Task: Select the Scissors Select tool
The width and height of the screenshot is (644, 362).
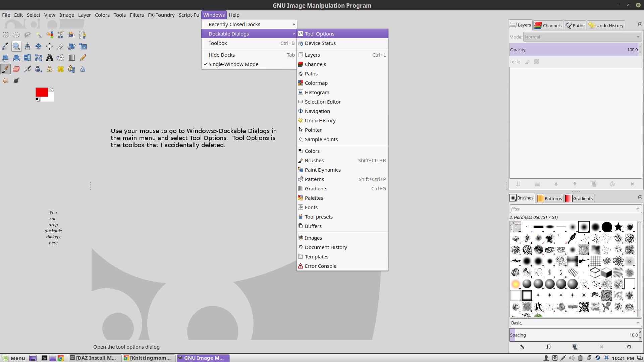Action: coord(60,35)
